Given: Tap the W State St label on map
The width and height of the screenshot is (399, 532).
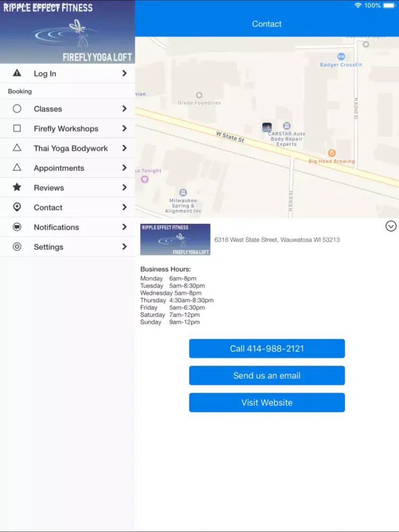Looking at the screenshot, I should (230, 137).
